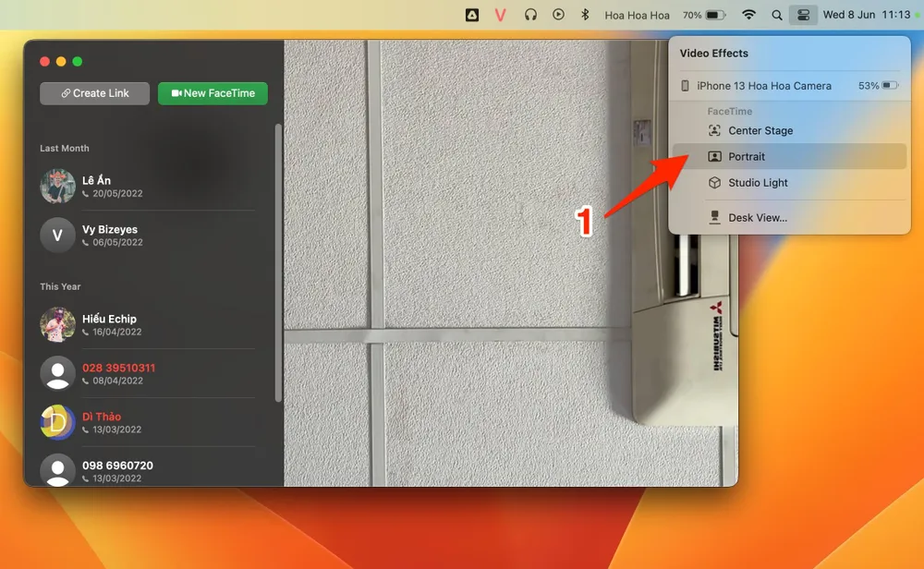
Task: Open the Google Drive menu bar icon
Action: pyautogui.click(x=471, y=15)
